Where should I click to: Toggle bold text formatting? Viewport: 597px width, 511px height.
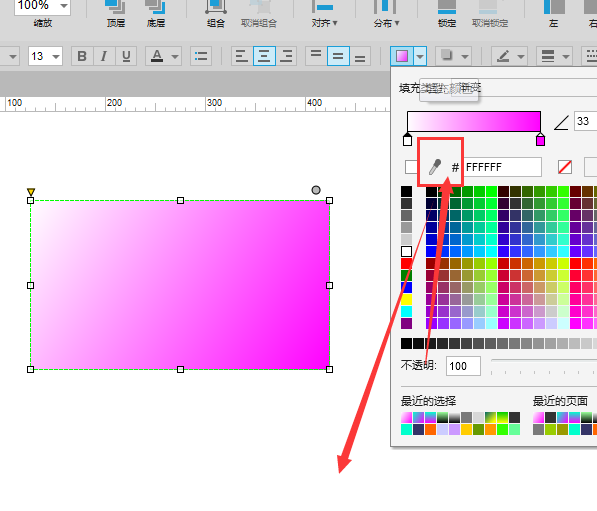click(x=82, y=56)
